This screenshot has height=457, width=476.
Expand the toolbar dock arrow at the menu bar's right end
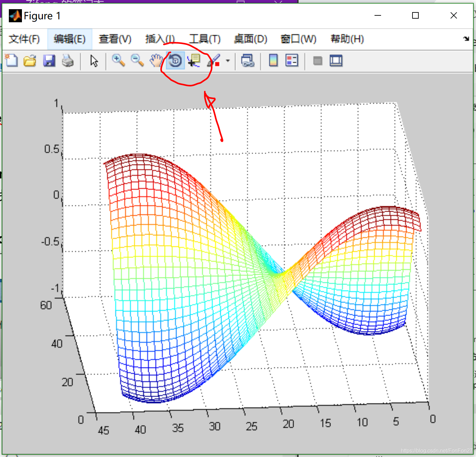(466, 39)
